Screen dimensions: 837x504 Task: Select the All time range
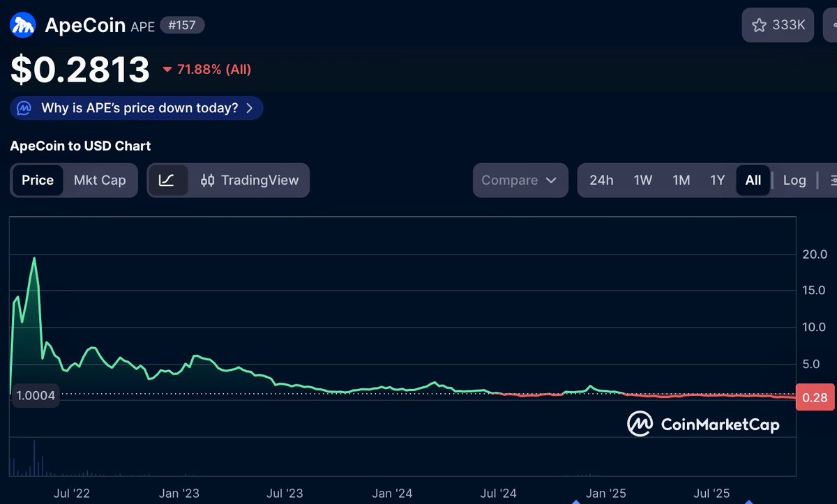[753, 180]
